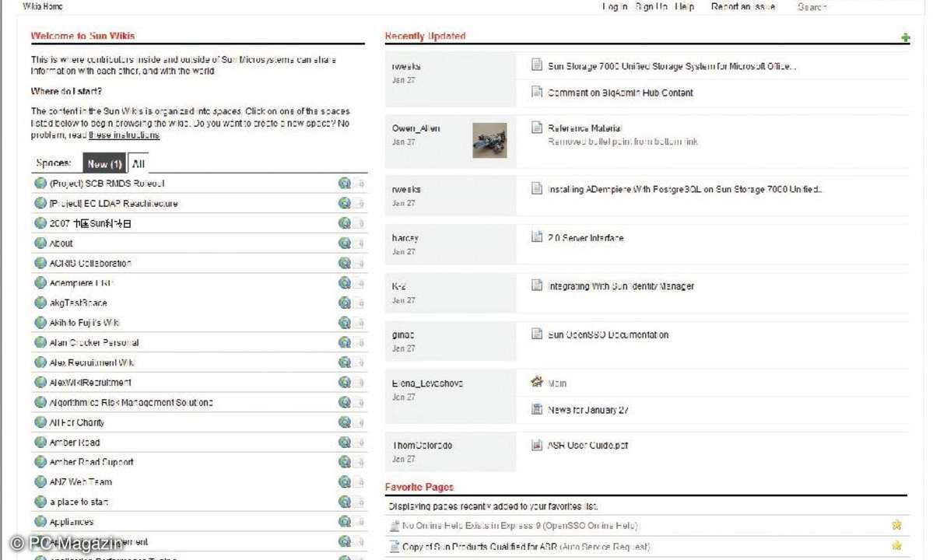
Task: Click browse icon for ACRIS Collaboration space
Action: point(345,263)
